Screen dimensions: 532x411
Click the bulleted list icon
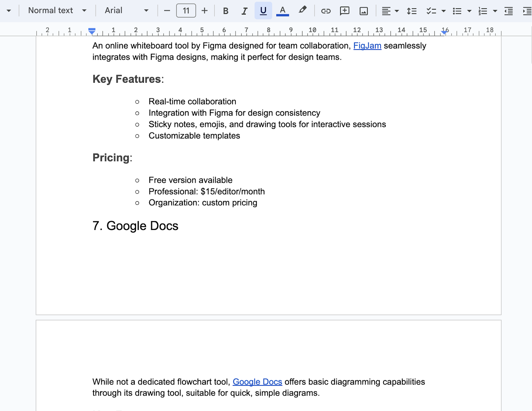[x=457, y=11]
